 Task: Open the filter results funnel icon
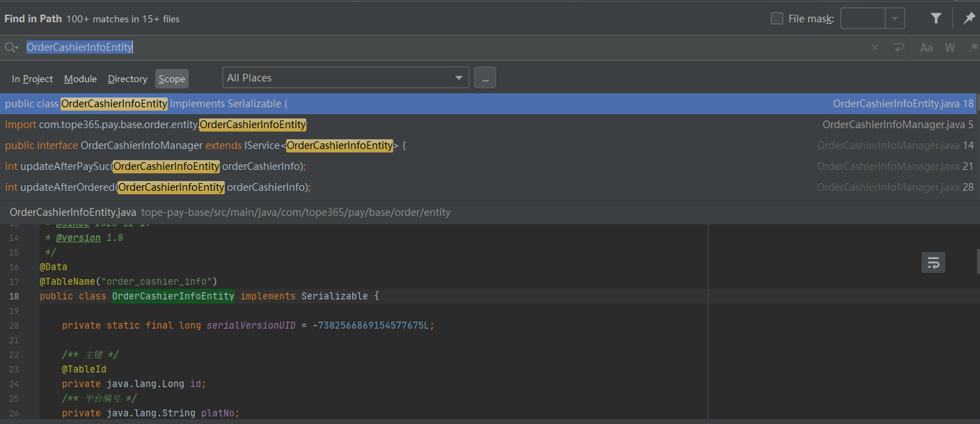[935, 18]
